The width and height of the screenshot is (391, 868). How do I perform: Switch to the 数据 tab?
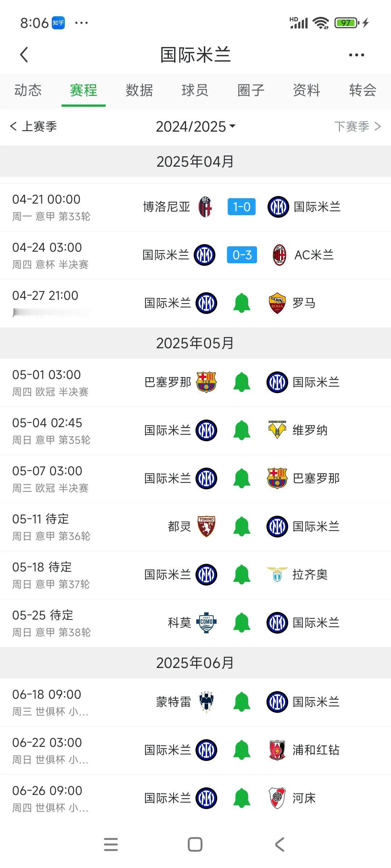[x=139, y=90]
